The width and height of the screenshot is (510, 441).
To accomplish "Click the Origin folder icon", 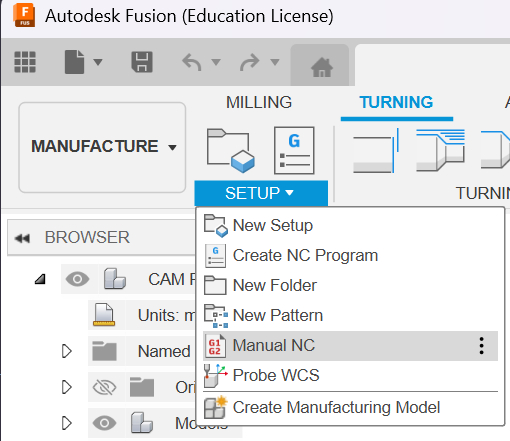I will point(142,387).
